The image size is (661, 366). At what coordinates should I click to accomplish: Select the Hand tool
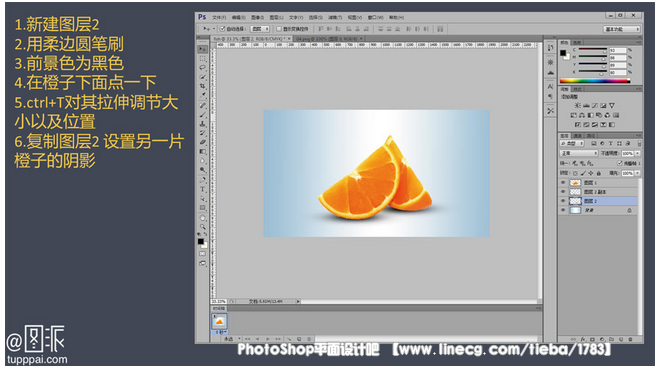click(x=203, y=218)
